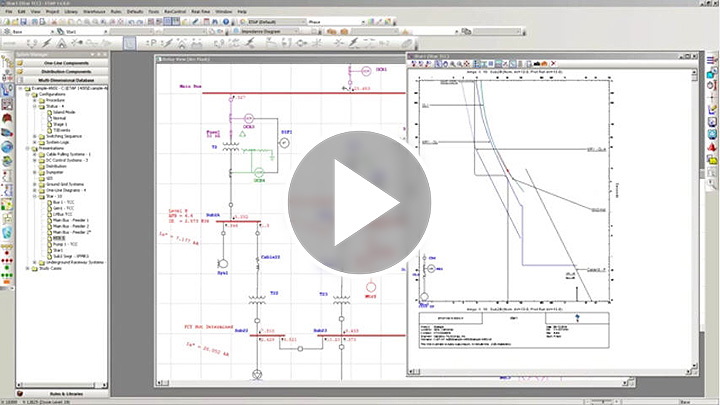The height and width of the screenshot is (405, 720).
Task: Click the Undo arrow icon
Action: click(131, 22)
